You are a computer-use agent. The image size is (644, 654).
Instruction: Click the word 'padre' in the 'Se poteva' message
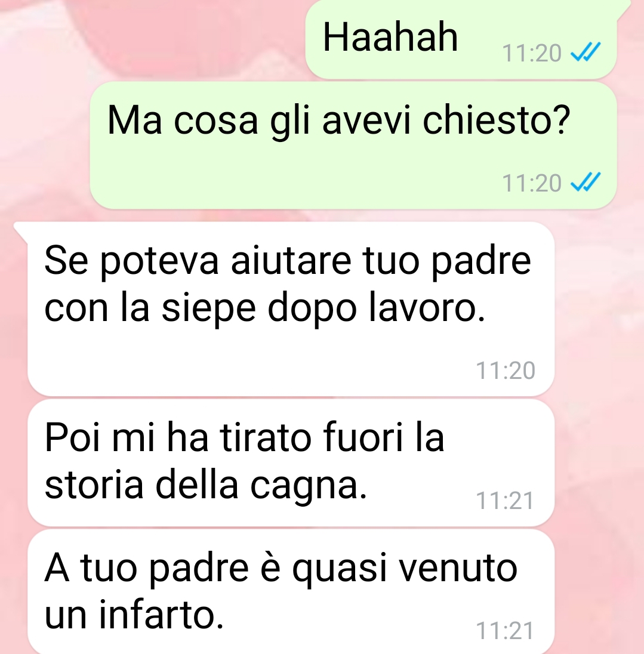coord(480,263)
